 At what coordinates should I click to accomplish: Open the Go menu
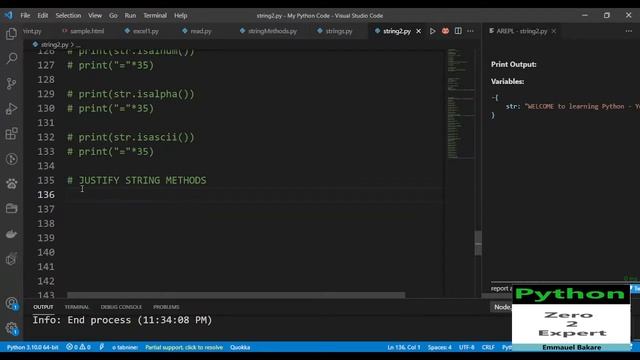[113, 16]
